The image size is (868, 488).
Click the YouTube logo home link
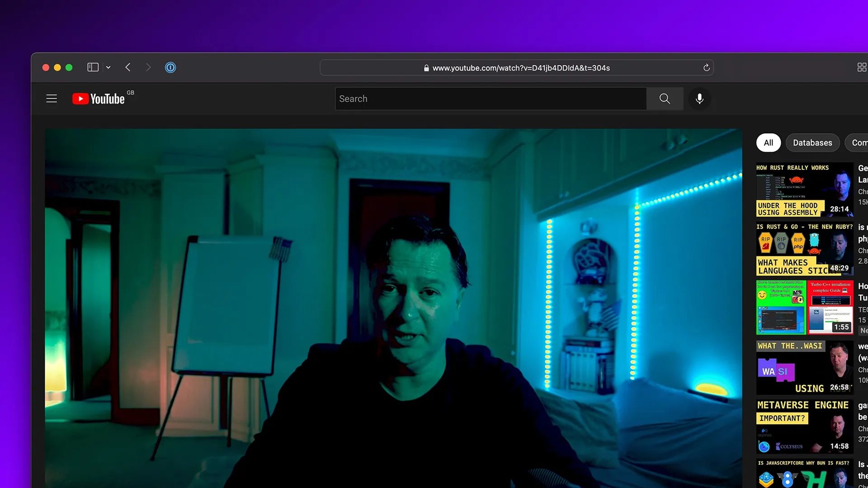tap(99, 99)
